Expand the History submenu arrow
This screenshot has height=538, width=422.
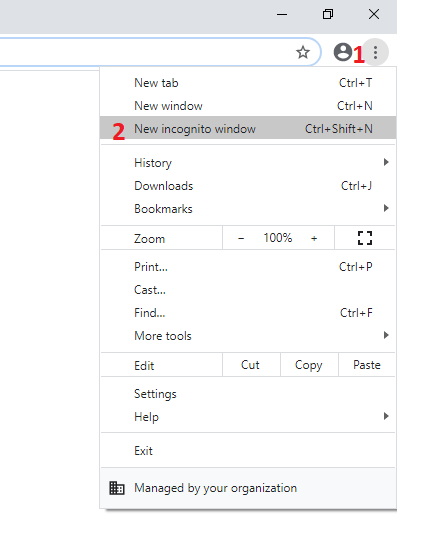[x=386, y=162]
